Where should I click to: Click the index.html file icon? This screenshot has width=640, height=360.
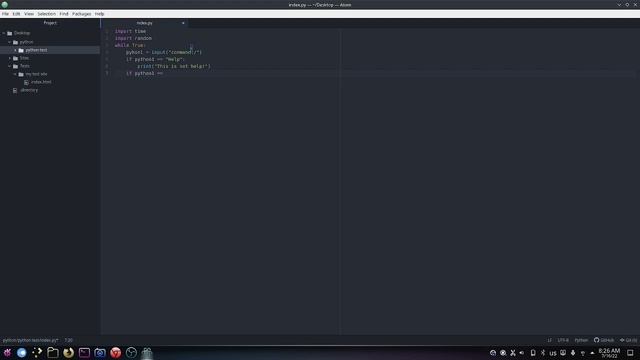(27, 82)
